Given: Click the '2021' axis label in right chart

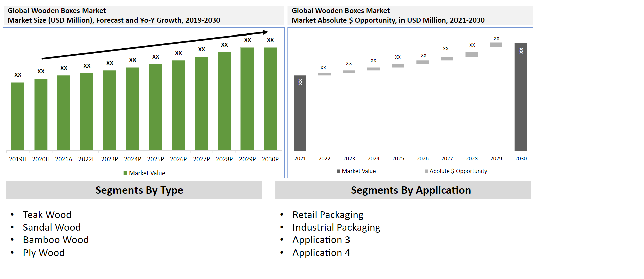Looking at the screenshot, I should point(300,159).
